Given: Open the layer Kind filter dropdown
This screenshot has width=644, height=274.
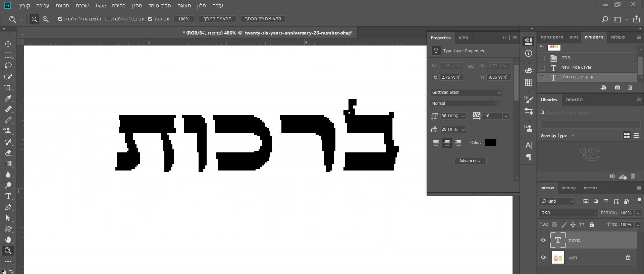Looking at the screenshot, I should click(x=557, y=201).
